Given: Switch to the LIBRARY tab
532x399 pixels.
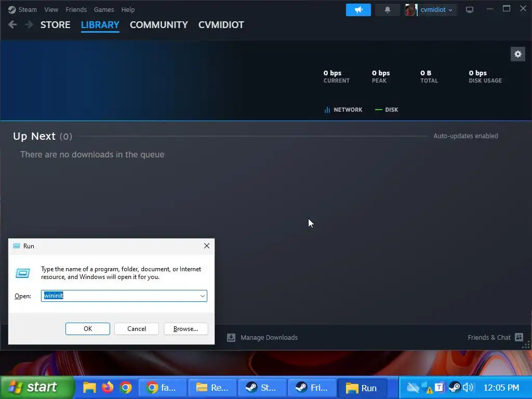Looking at the screenshot, I should pyautogui.click(x=100, y=25).
